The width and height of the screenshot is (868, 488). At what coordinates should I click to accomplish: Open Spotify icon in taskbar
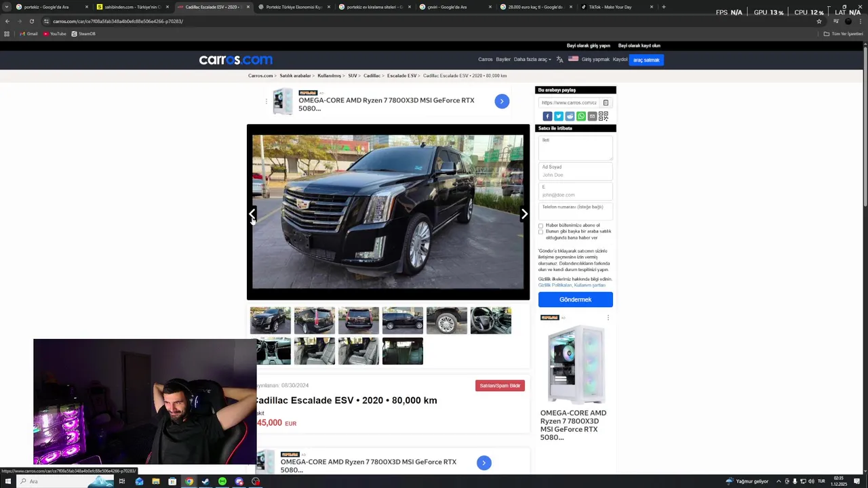(x=222, y=481)
